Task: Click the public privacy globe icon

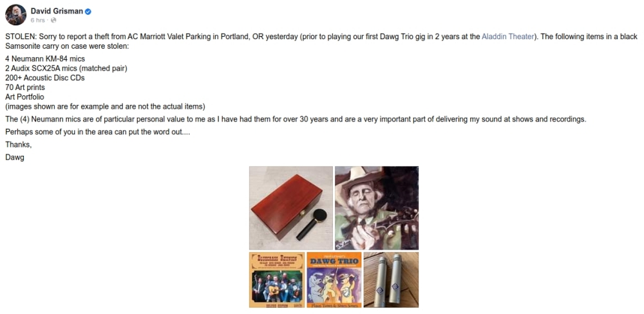Action: (x=53, y=20)
